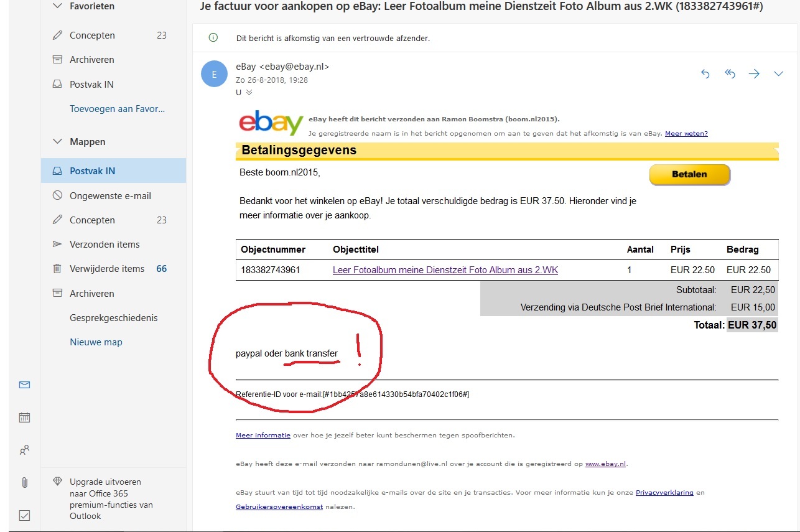Click the pencil icon beside Concepten in Favorieten
The height and width of the screenshot is (532, 800).
tap(57, 35)
